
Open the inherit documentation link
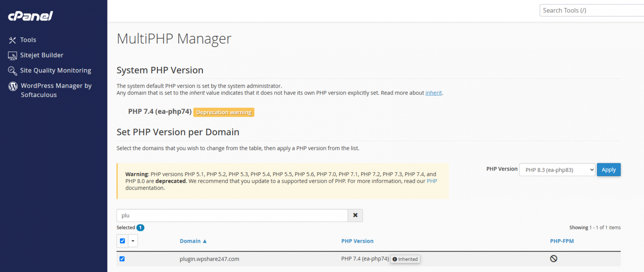click(x=433, y=93)
